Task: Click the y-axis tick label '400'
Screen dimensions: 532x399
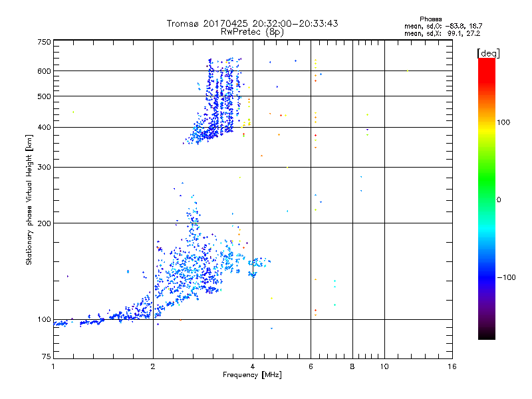Action: 44,128
